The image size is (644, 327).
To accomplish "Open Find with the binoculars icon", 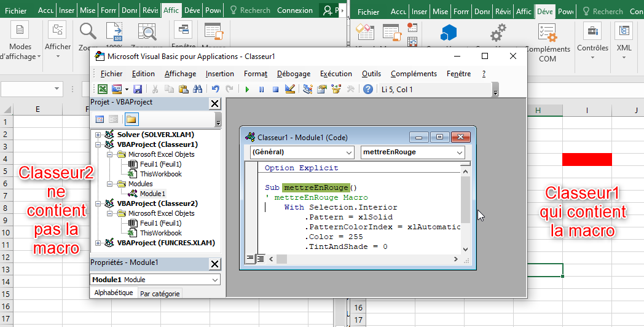I will click(197, 89).
